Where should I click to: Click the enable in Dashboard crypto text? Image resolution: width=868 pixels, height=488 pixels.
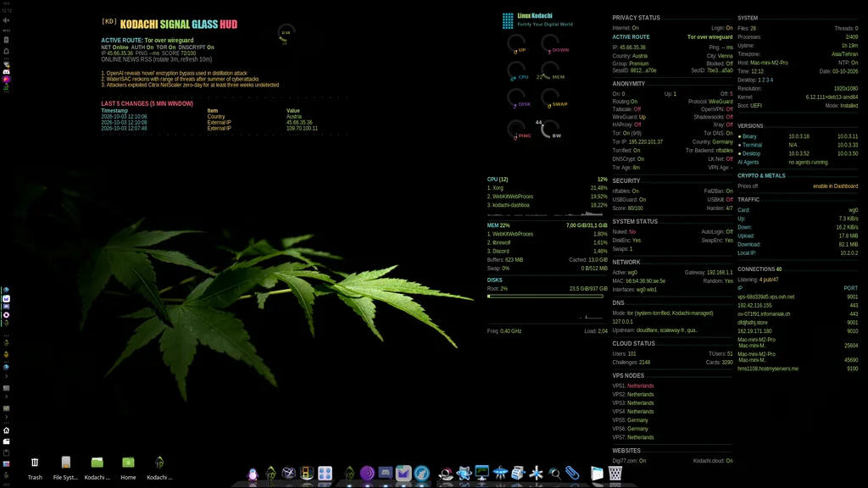pos(835,186)
